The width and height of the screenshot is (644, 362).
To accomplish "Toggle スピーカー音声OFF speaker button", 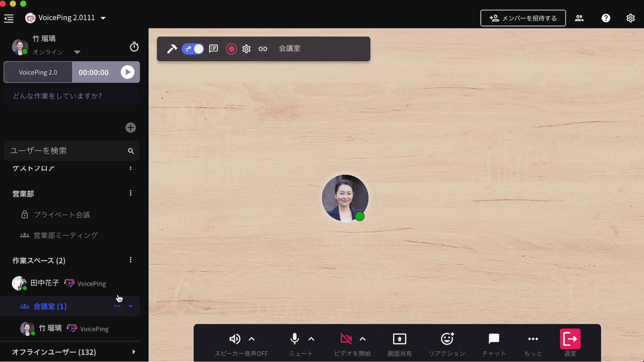I will point(235,339).
